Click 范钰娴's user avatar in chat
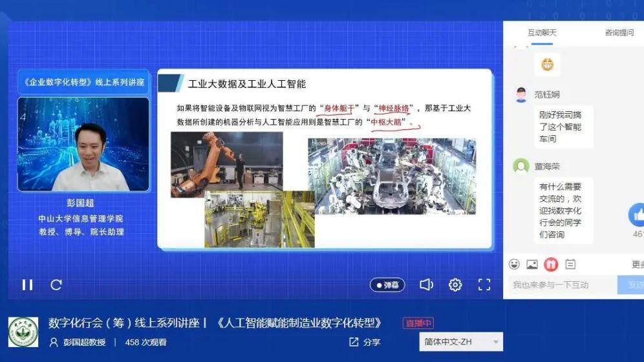Screen dimensions: 644x362 pyautogui.click(x=521, y=95)
